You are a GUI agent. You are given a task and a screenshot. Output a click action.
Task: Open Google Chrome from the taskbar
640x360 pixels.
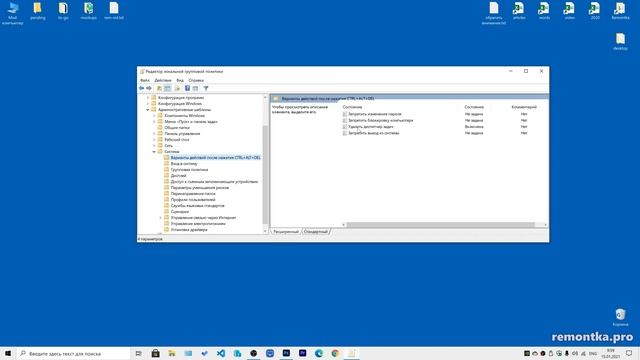335,353
